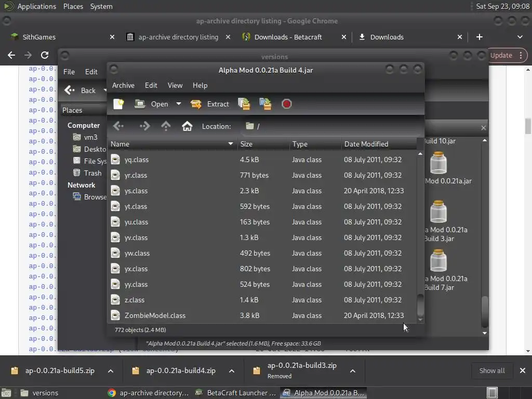The width and height of the screenshot is (532, 399).
Task: Create a new archive with toolbar icon
Action: [118, 104]
